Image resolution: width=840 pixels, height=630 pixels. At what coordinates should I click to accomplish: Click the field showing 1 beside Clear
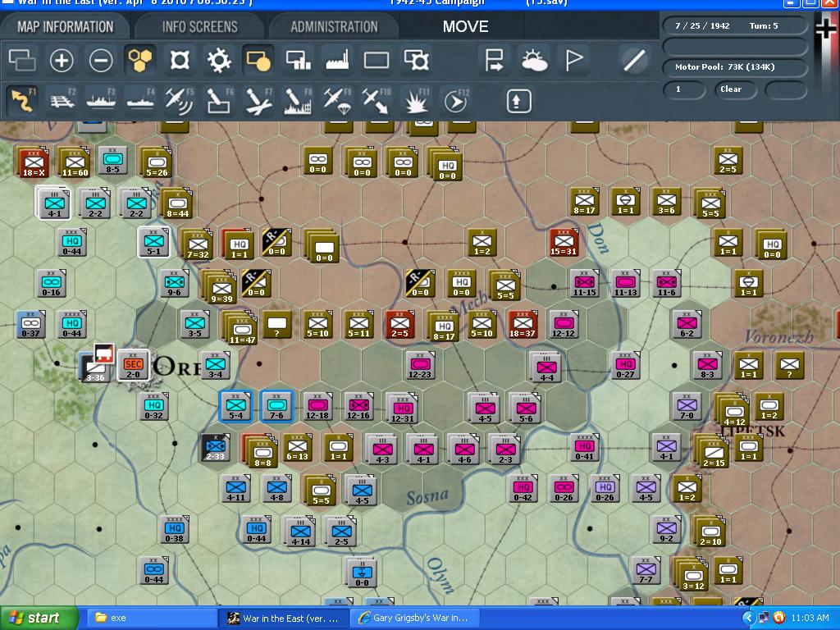[684, 89]
